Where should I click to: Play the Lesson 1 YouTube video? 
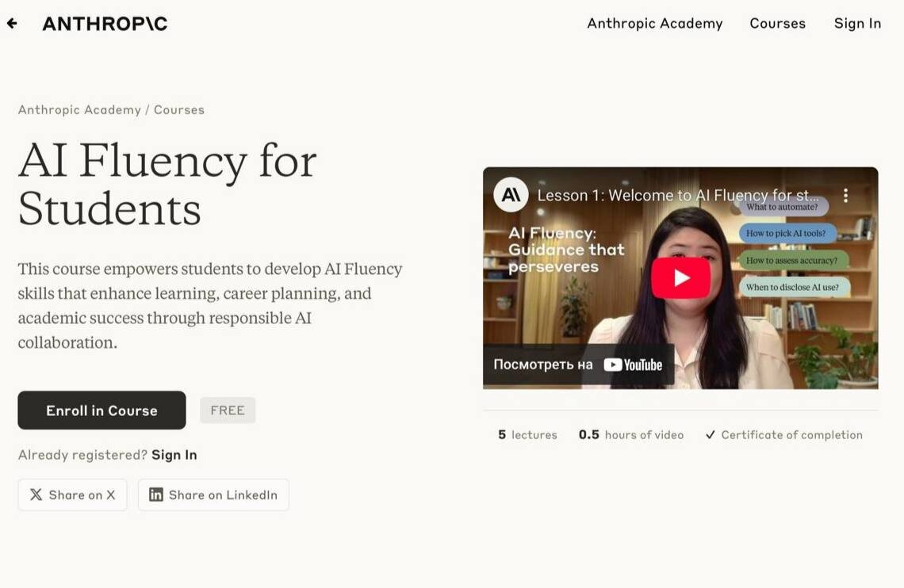click(680, 277)
